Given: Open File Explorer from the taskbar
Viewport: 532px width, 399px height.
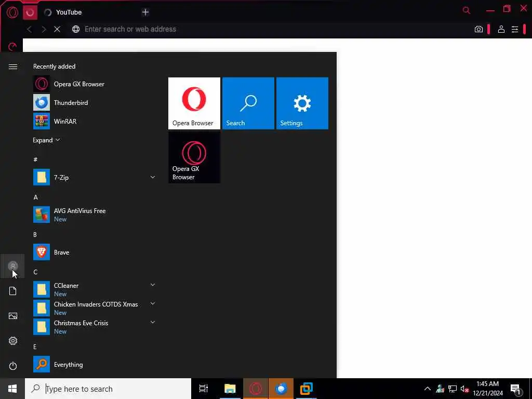Looking at the screenshot, I should 230,389.
